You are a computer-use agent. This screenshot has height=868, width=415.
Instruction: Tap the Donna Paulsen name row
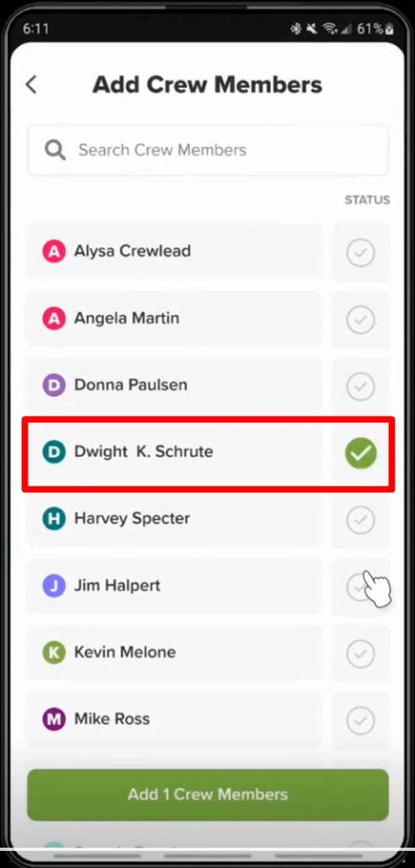[x=174, y=386]
